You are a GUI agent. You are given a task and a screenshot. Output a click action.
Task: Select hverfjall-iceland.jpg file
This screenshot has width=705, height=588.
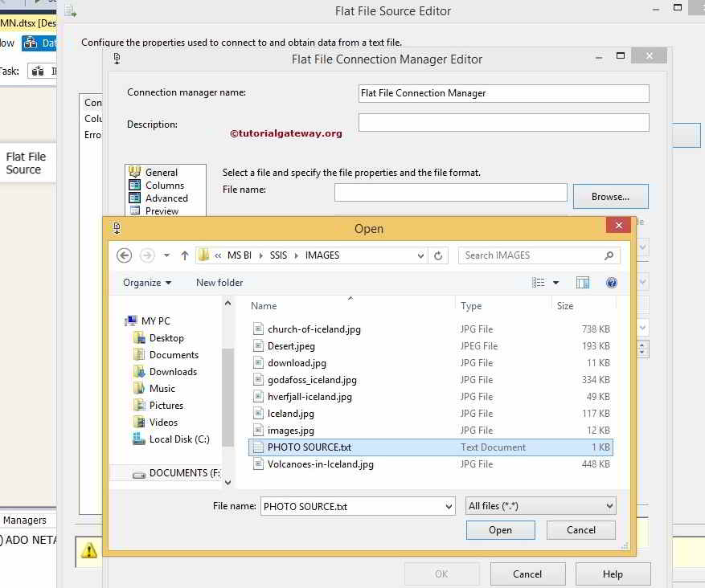click(x=431, y=397)
